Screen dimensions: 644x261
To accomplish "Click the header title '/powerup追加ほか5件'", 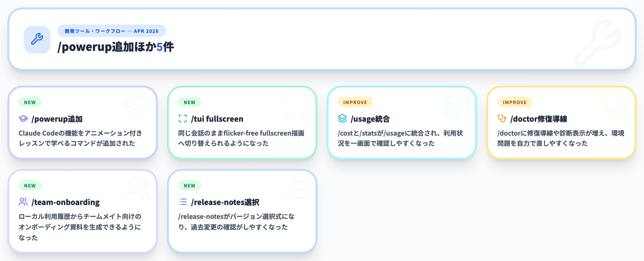I will click(x=115, y=47).
